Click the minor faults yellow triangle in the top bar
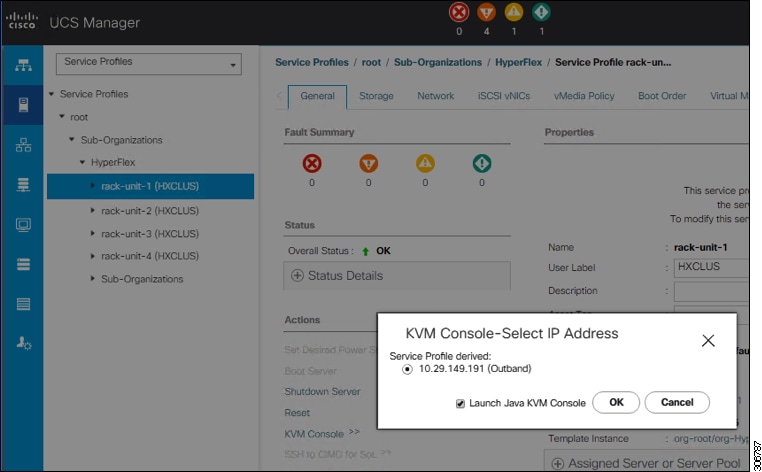This screenshot has height=472, width=762. coord(514,12)
